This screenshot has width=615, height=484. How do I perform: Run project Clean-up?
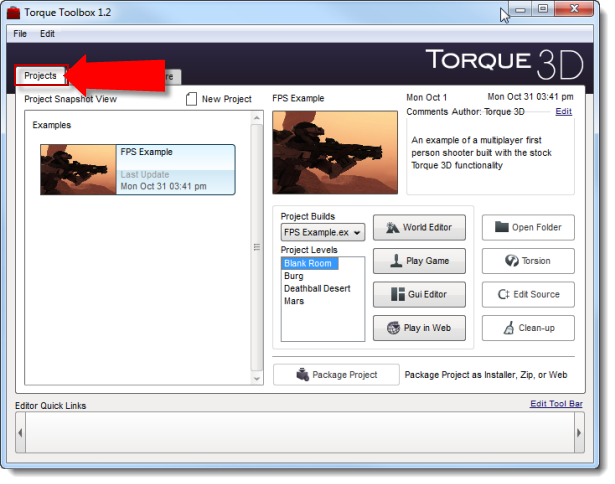point(528,328)
